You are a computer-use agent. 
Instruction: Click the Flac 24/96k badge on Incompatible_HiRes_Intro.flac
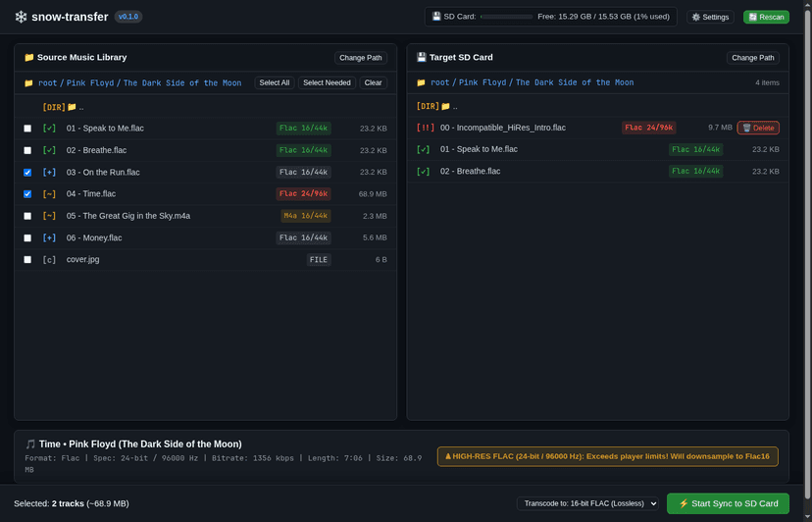pyautogui.click(x=649, y=128)
